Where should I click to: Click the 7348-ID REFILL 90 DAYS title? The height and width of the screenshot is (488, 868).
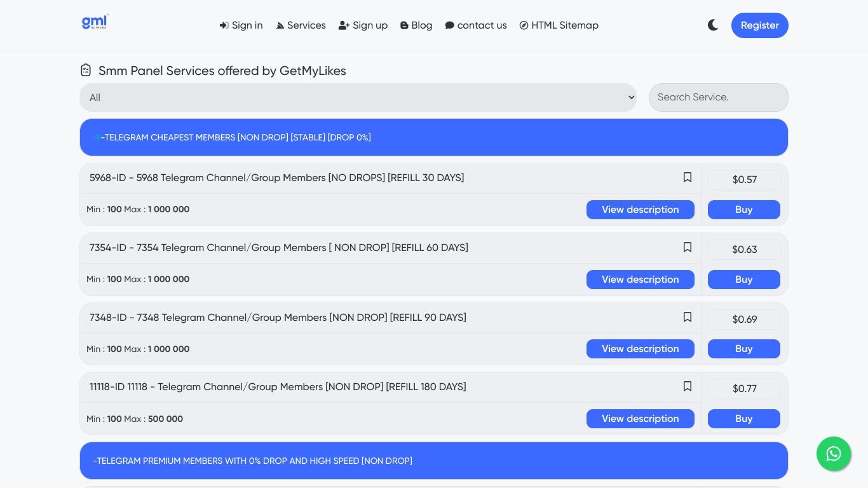(278, 318)
